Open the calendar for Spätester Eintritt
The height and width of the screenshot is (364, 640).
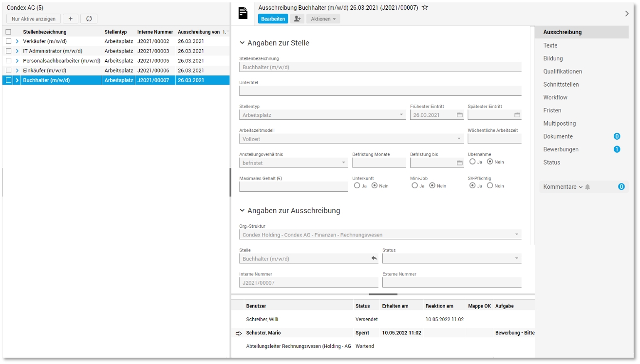[x=517, y=115]
